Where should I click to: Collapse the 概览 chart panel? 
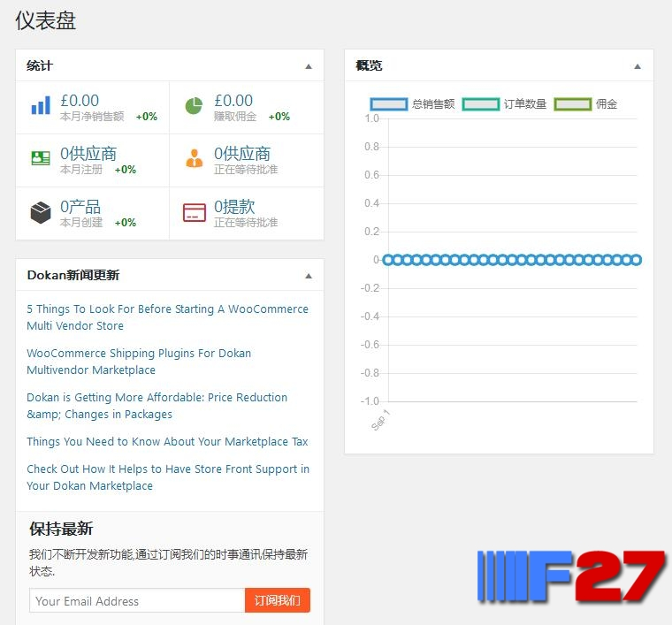point(638,66)
